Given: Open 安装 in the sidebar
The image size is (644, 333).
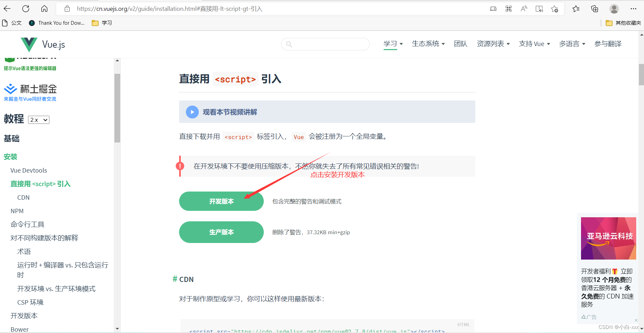Looking at the screenshot, I should 10,157.
